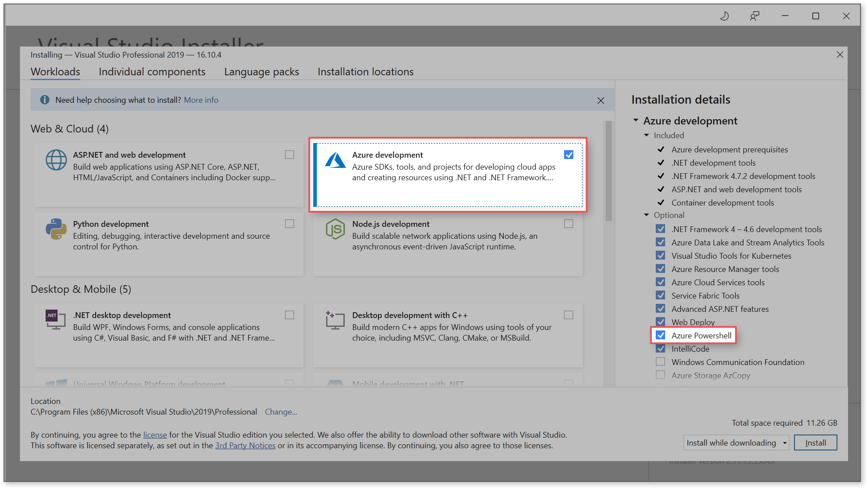Click the Node.js JS icon
The width and height of the screenshot is (868, 489).
pyautogui.click(x=335, y=229)
